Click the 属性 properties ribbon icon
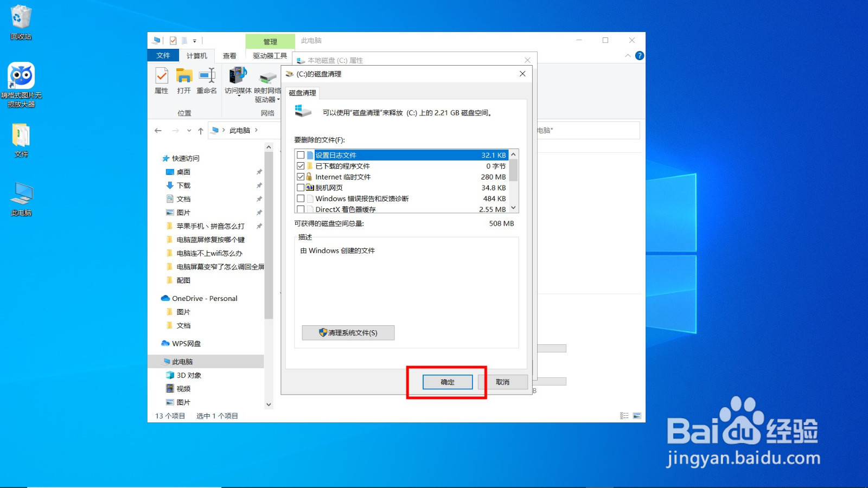The height and width of the screenshot is (488, 868). click(x=162, y=81)
